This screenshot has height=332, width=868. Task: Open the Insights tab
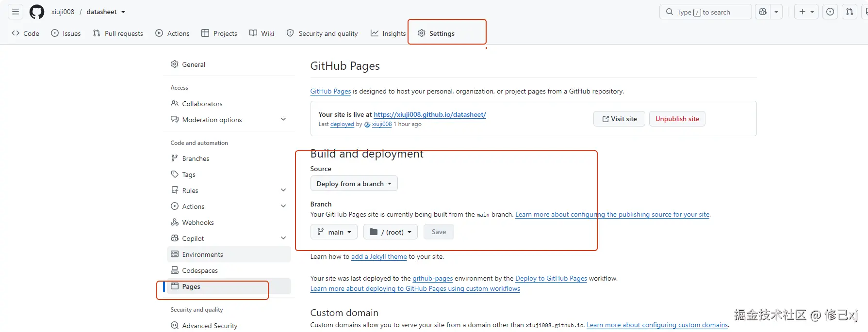click(388, 33)
